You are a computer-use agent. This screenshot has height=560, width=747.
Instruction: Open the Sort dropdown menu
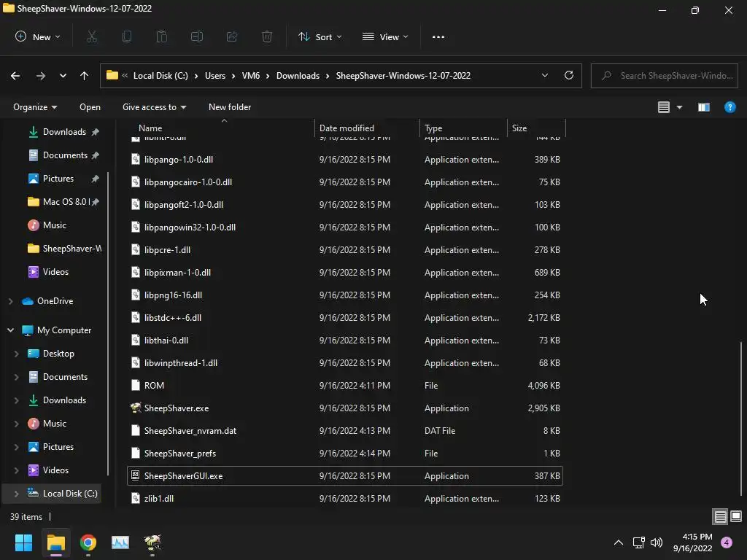pyautogui.click(x=320, y=36)
